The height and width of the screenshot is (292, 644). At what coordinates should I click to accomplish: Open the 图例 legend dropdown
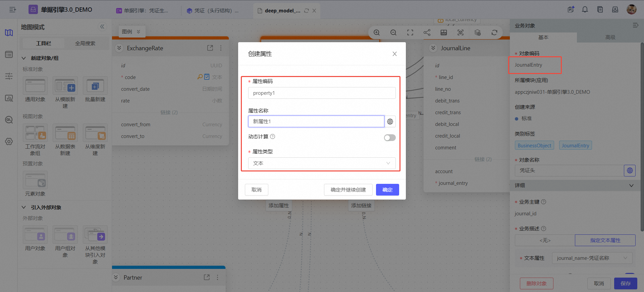pos(131,31)
